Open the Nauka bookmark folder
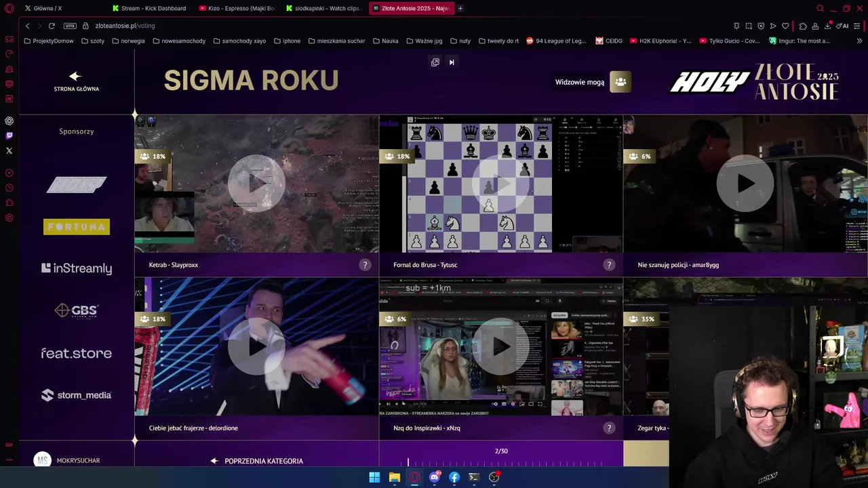Screen dimensions: 868x488 386,41
